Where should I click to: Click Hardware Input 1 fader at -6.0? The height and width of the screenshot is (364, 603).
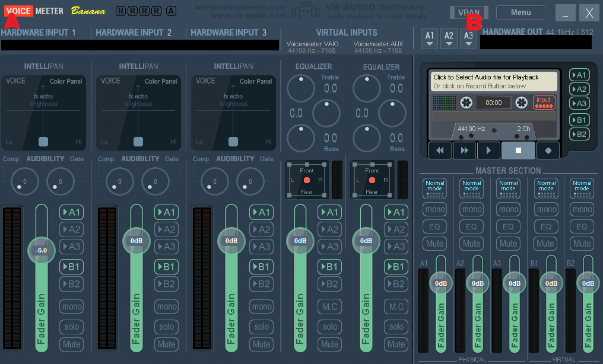pos(41,250)
